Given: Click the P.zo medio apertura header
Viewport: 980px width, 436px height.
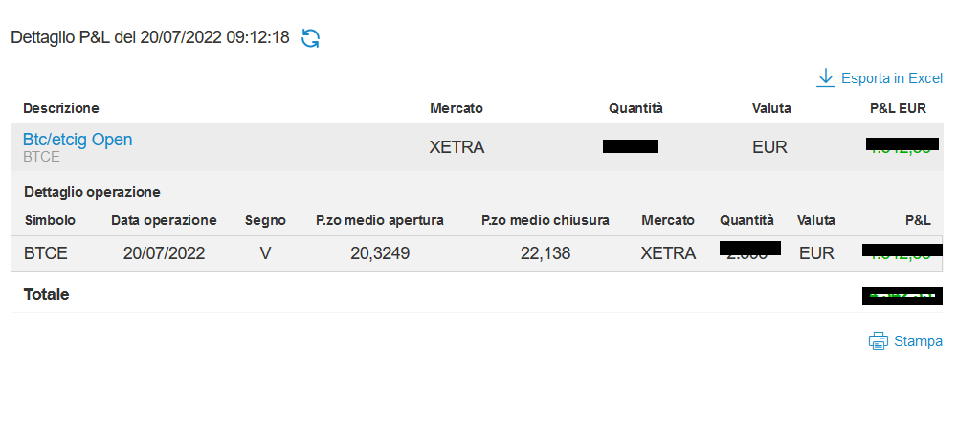Looking at the screenshot, I should click(x=380, y=220).
